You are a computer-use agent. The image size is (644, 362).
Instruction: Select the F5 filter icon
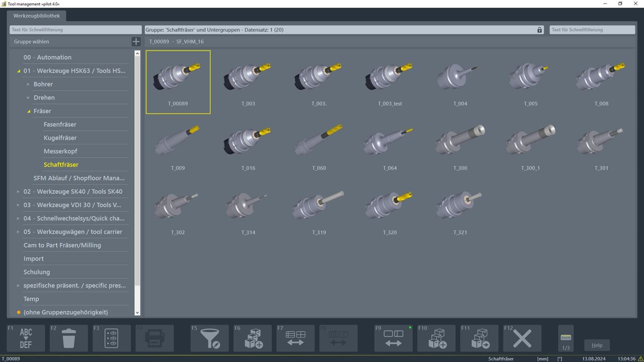(x=209, y=337)
